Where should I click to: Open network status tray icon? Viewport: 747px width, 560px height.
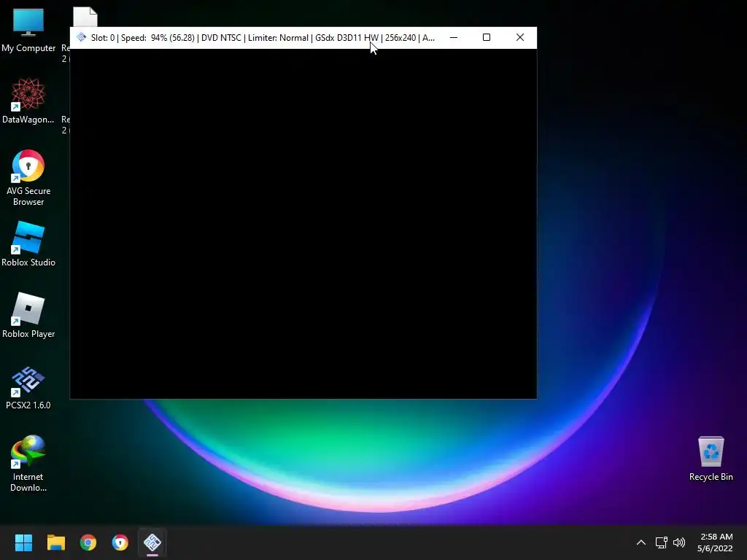(661, 542)
